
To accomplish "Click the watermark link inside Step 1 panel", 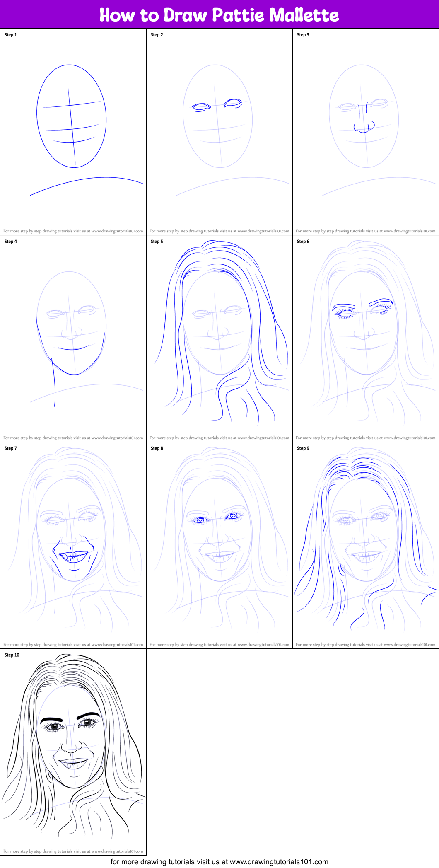I will [x=73, y=231].
